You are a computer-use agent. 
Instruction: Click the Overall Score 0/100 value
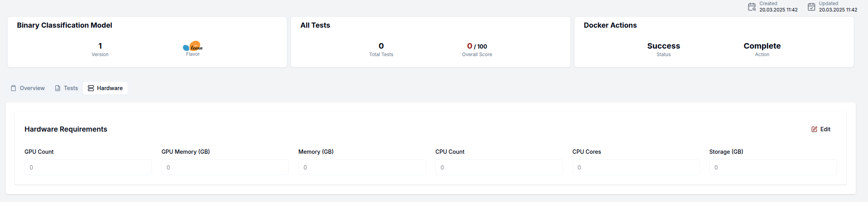(x=477, y=46)
